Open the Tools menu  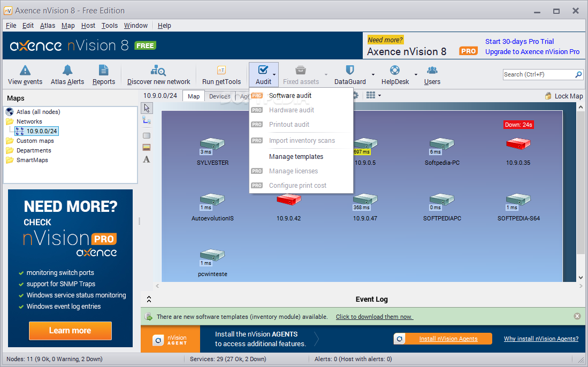click(110, 26)
